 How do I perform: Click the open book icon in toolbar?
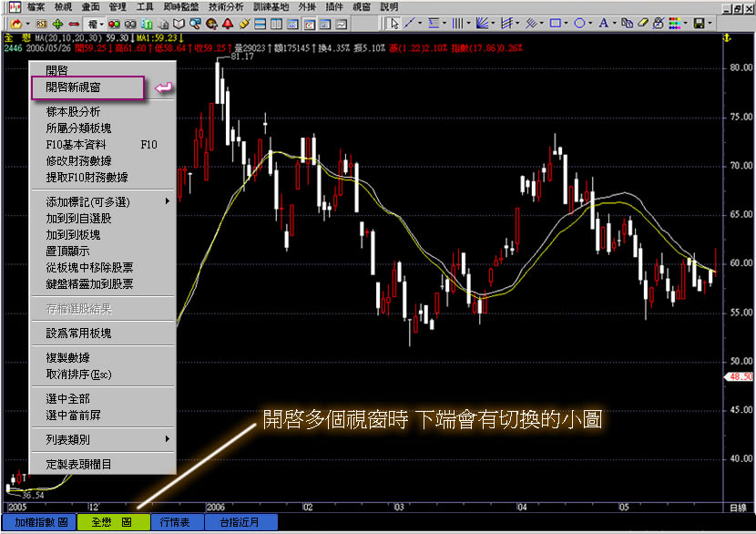pyautogui.click(x=181, y=23)
